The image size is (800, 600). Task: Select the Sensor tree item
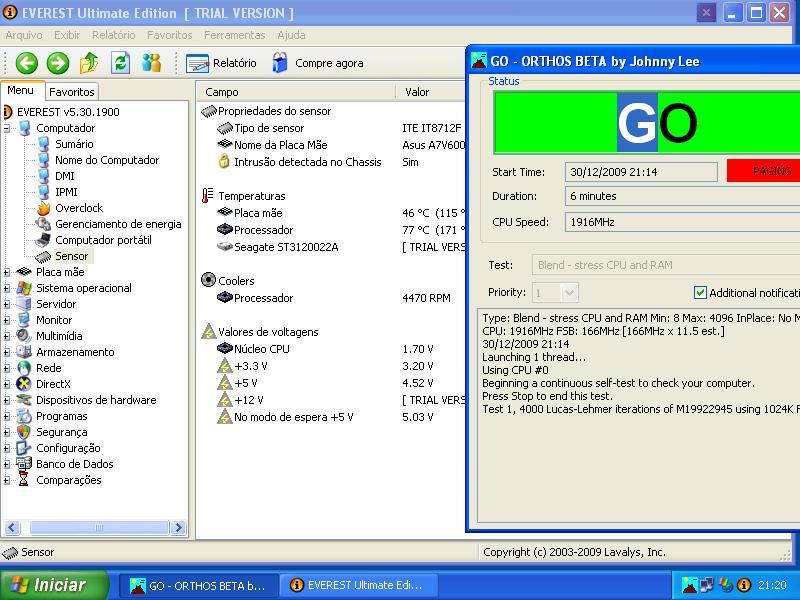(71, 256)
